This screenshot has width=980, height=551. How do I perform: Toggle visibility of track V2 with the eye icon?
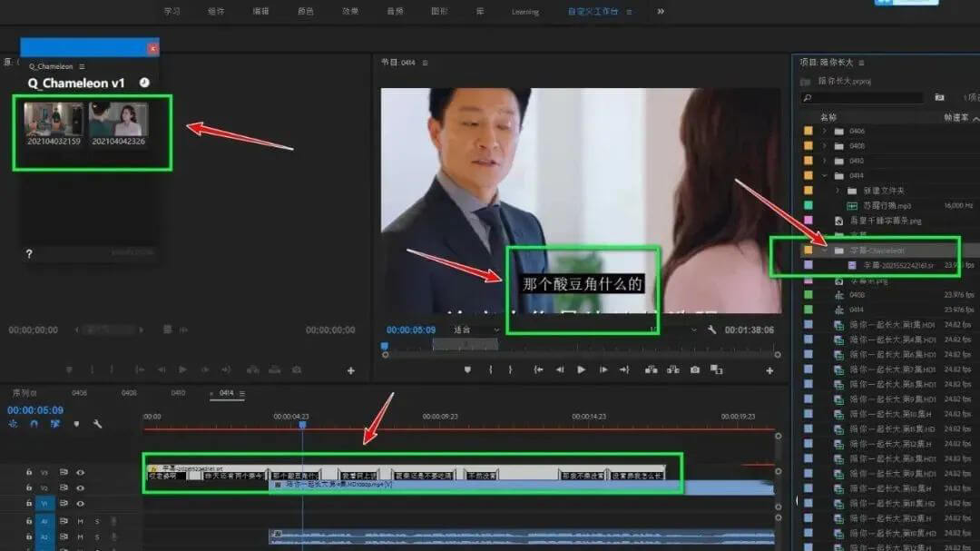(79, 488)
